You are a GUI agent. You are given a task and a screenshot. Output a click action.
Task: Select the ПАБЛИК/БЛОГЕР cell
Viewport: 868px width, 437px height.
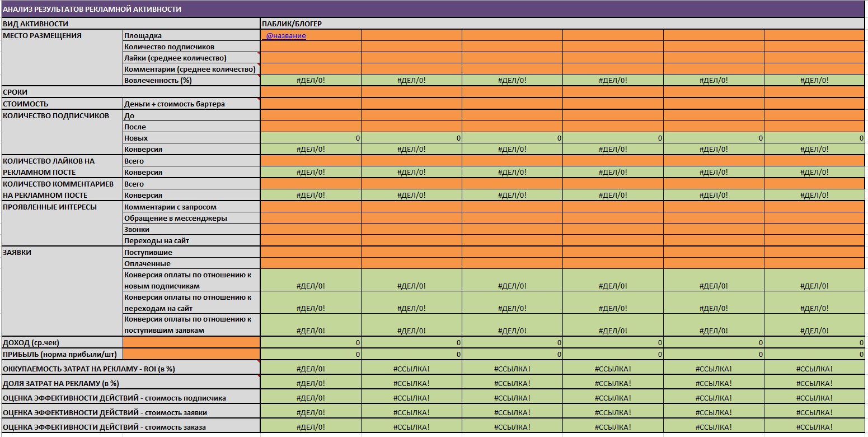click(562, 24)
